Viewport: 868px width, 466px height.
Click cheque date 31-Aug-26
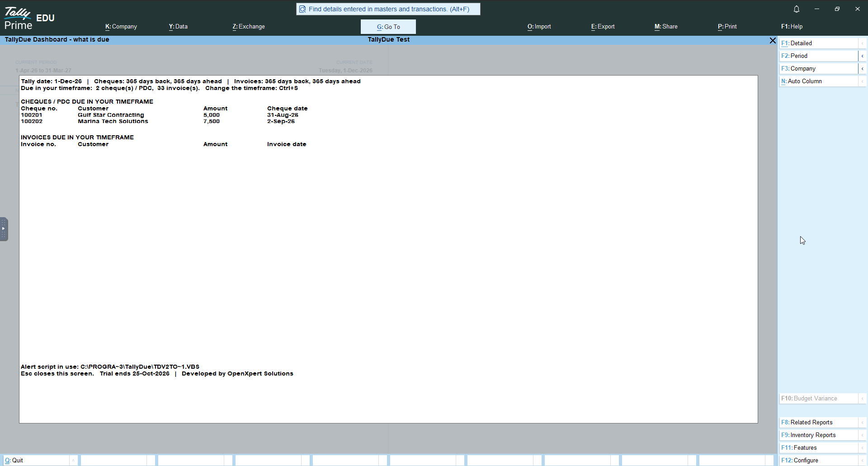(283, 115)
